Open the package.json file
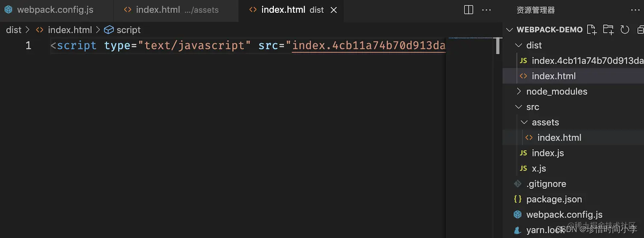The height and width of the screenshot is (238, 644). click(x=573, y=199)
